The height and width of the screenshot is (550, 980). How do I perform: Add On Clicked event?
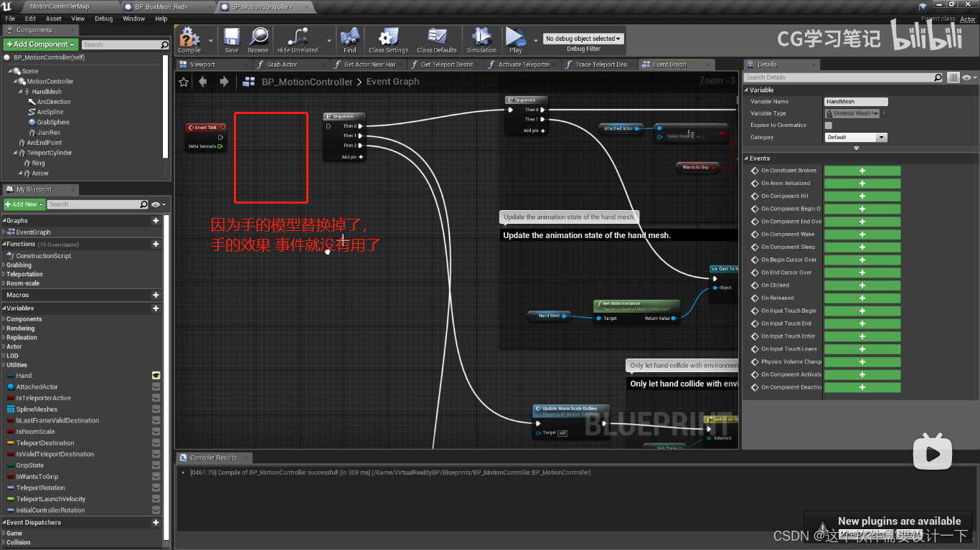coord(862,285)
